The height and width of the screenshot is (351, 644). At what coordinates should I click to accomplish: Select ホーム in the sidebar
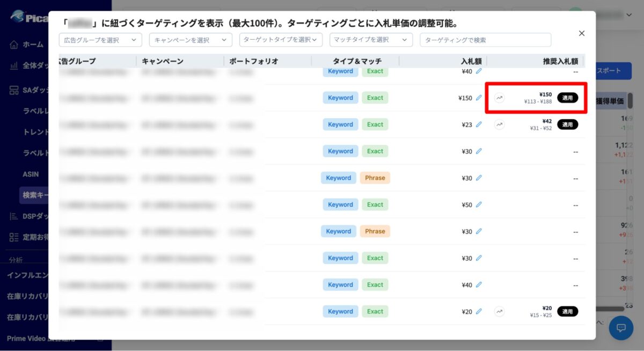[x=32, y=45]
